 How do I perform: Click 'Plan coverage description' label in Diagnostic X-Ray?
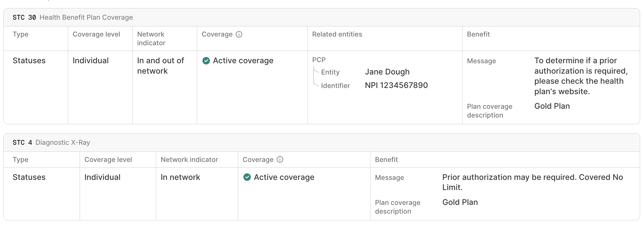pos(397,207)
